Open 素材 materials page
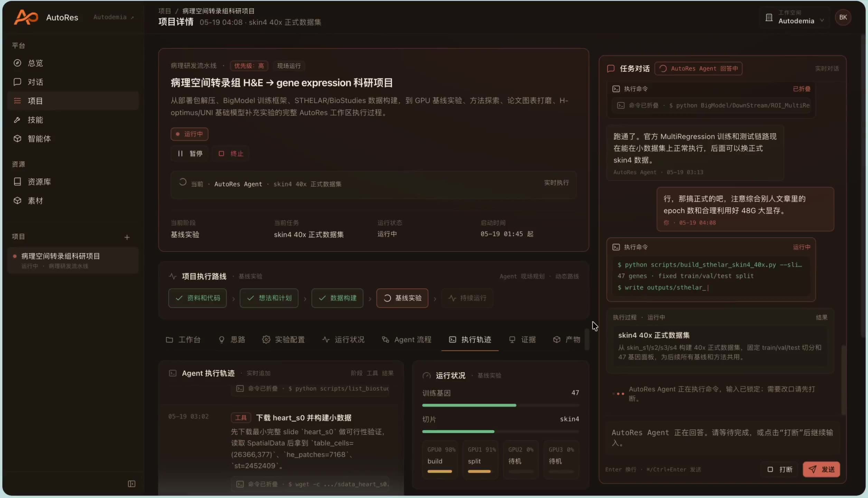 pos(73,201)
